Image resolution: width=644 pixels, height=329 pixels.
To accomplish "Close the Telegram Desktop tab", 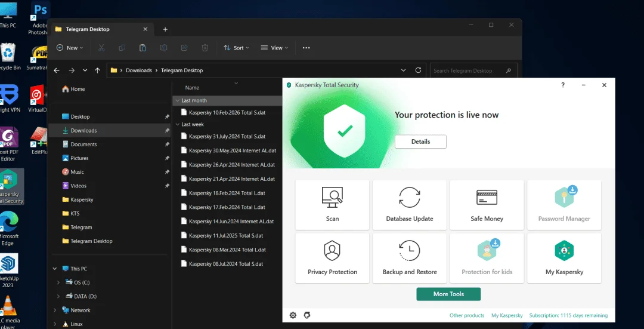I will (145, 29).
